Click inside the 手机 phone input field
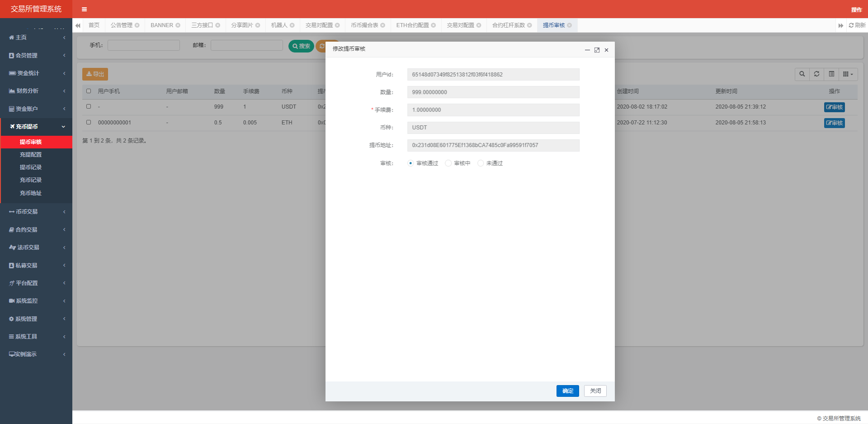The image size is (868, 424). [143, 45]
